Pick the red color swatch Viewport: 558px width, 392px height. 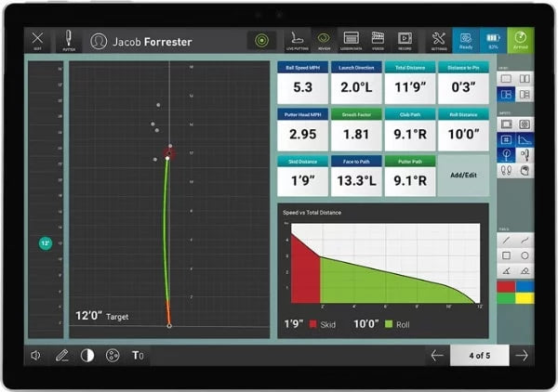pos(508,287)
